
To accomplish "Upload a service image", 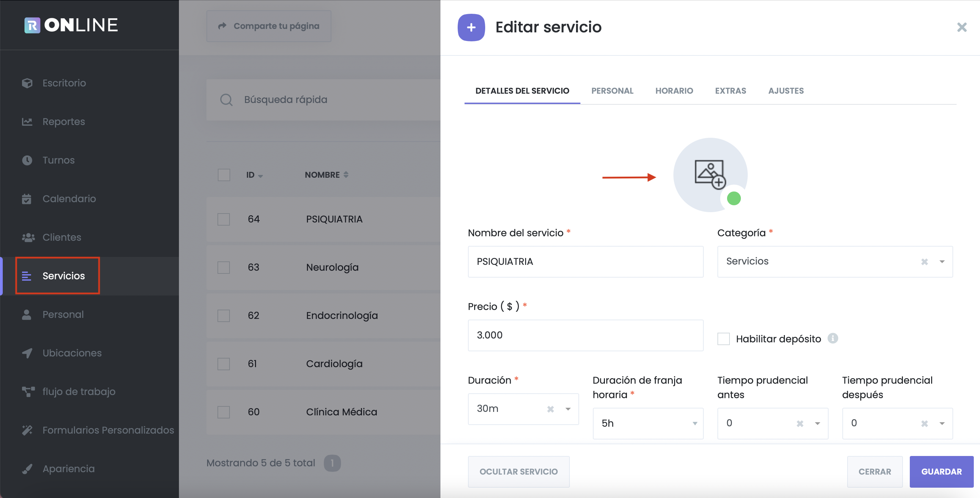I will pyautogui.click(x=710, y=175).
